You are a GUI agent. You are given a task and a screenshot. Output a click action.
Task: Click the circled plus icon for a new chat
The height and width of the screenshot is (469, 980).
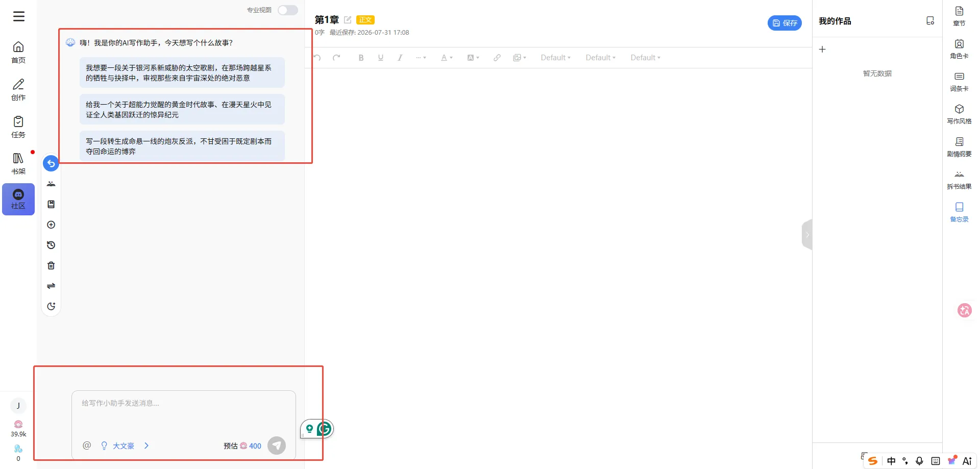click(51, 225)
